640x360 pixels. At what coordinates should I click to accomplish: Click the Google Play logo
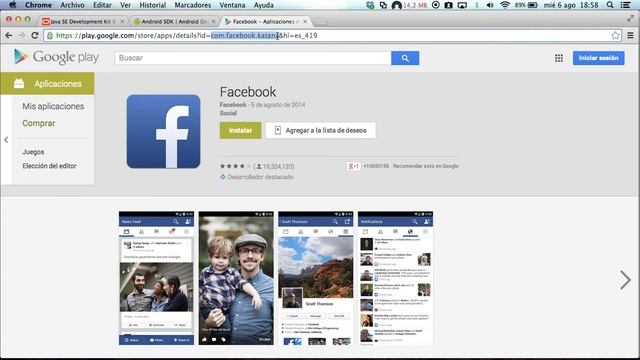(x=56, y=57)
